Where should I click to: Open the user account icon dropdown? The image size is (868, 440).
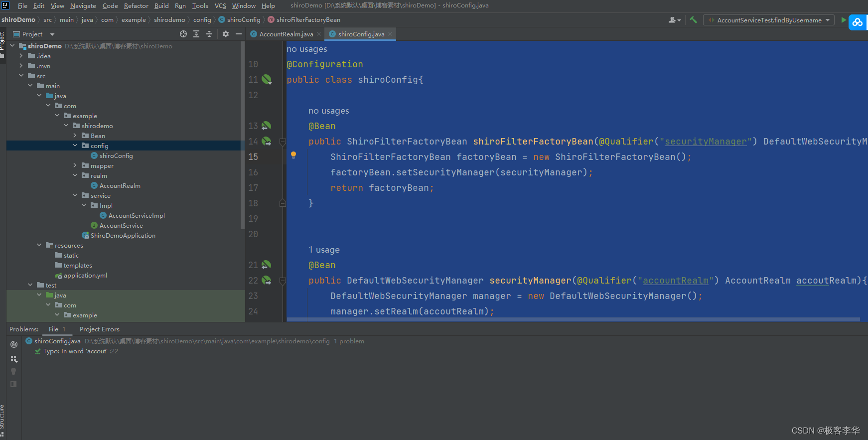[675, 20]
